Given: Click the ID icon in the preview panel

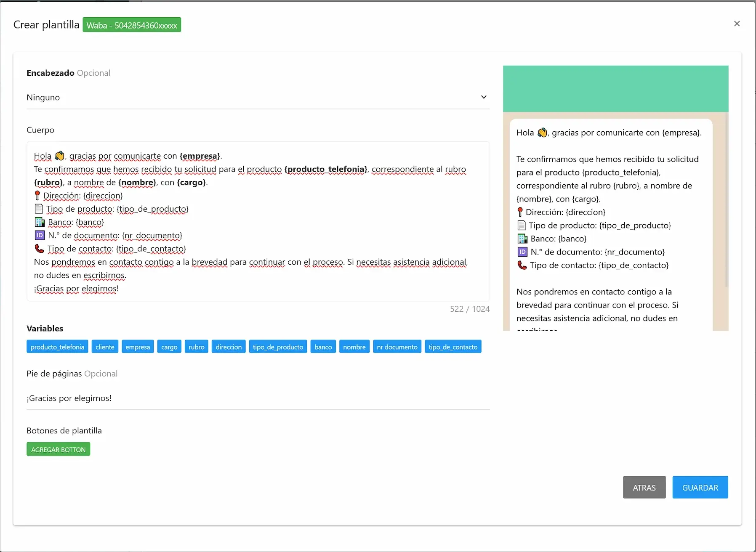Looking at the screenshot, I should (x=522, y=252).
